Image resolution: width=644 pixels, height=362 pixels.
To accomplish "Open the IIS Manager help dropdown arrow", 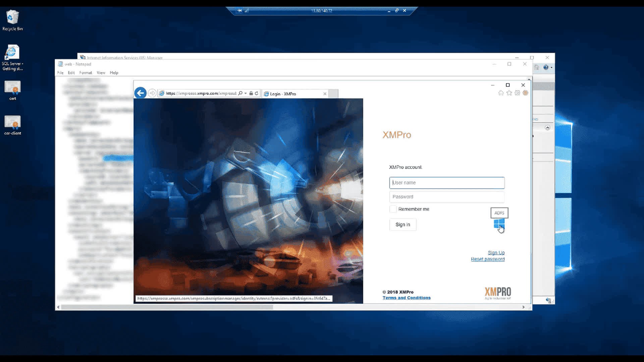I will tap(551, 68).
